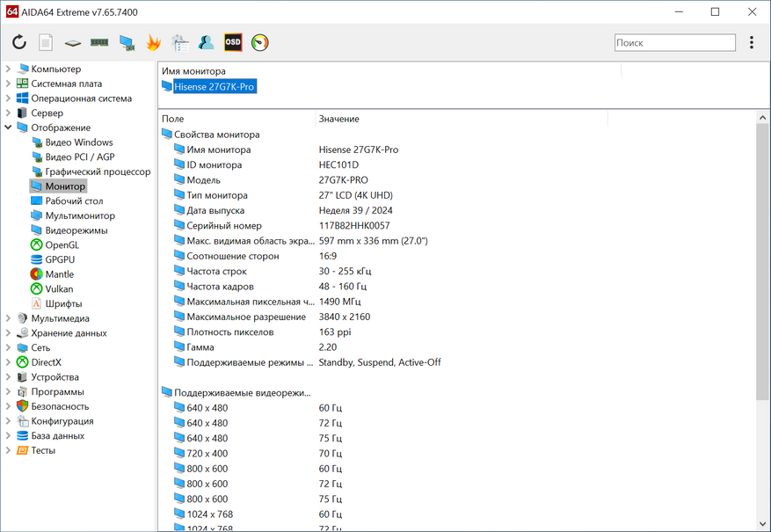Select Мультимонитор in the tree

(73, 215)
